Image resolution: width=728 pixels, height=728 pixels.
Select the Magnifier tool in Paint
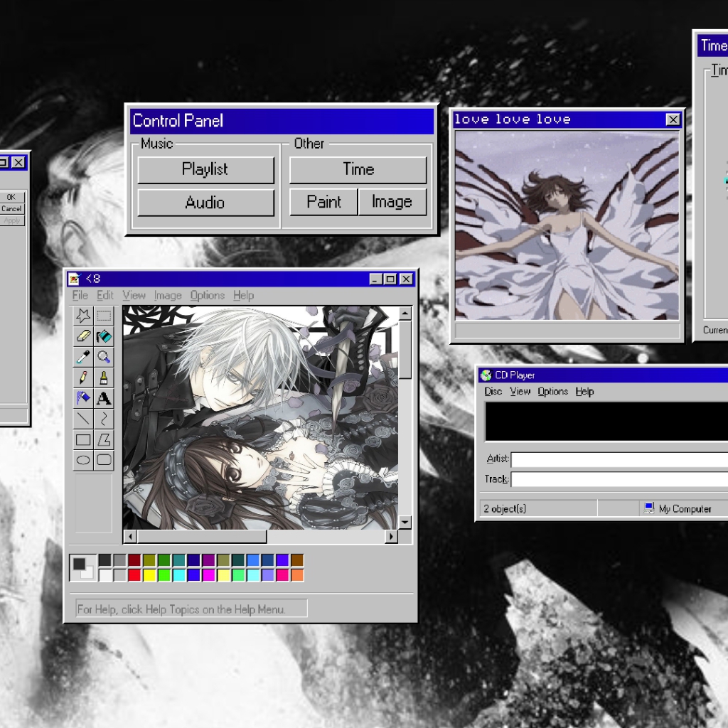coord(104,357)
